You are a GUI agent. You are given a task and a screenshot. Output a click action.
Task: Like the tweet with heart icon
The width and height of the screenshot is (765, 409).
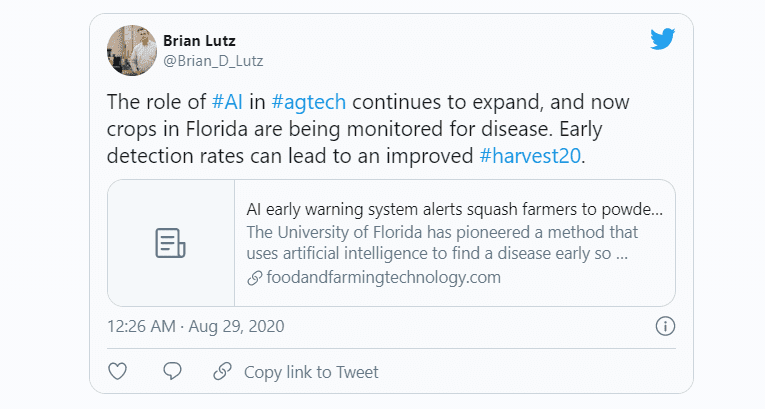click(118, 371)
